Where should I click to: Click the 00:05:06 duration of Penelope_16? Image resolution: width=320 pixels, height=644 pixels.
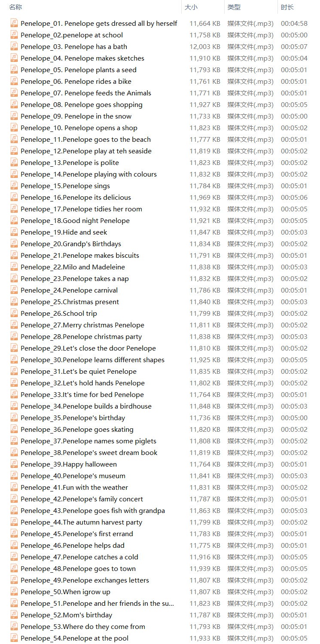tap(294, 198)
